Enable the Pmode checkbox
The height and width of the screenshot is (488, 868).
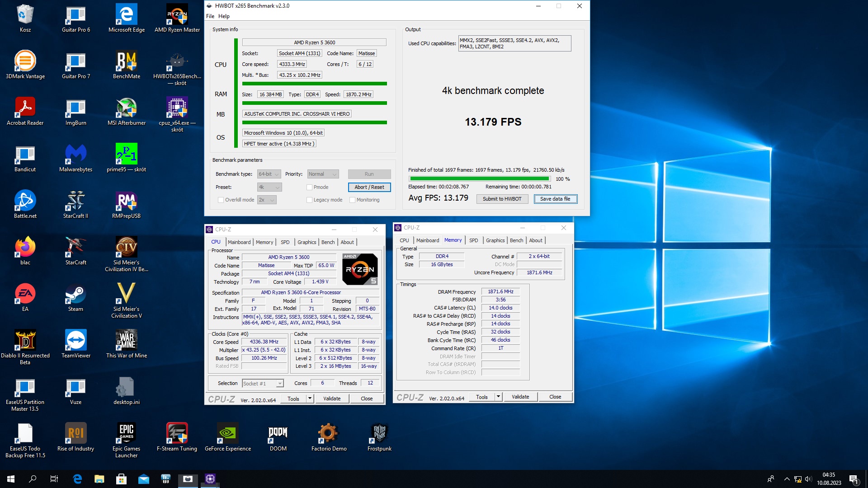(310, 187)
